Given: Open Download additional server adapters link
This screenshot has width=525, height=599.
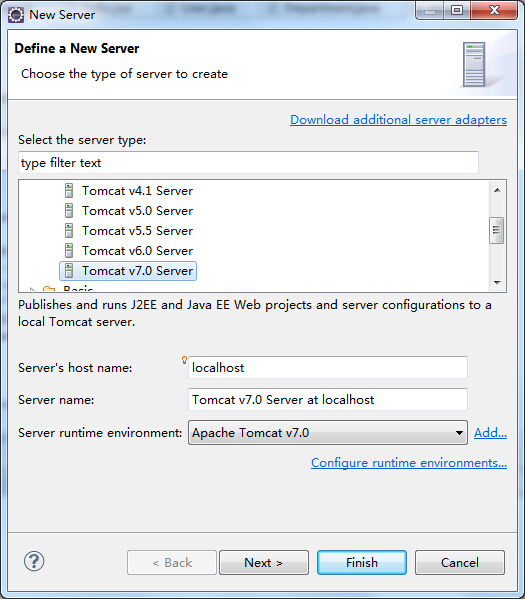Looking at the screenshot, I should click(x=398, y=120).
